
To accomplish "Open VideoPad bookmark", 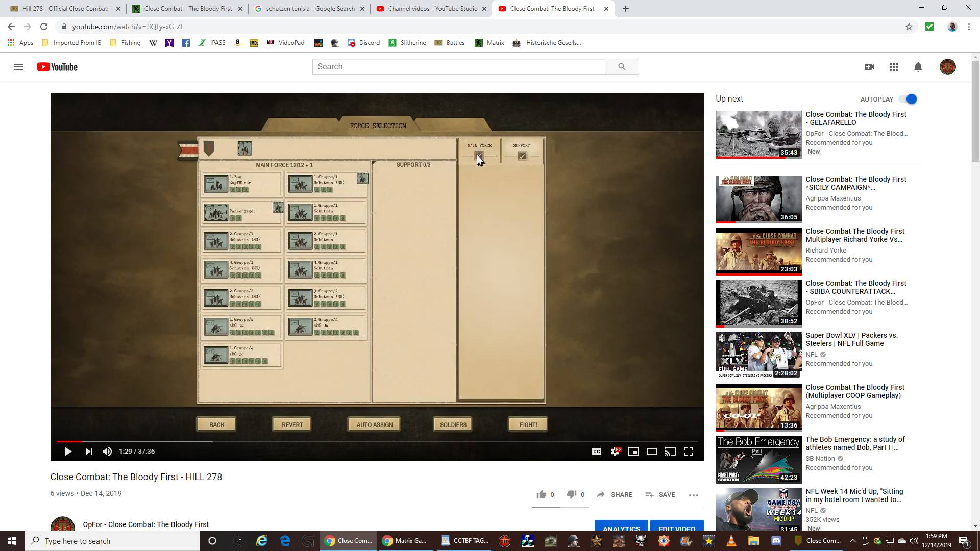I will (x=286, y=43).
